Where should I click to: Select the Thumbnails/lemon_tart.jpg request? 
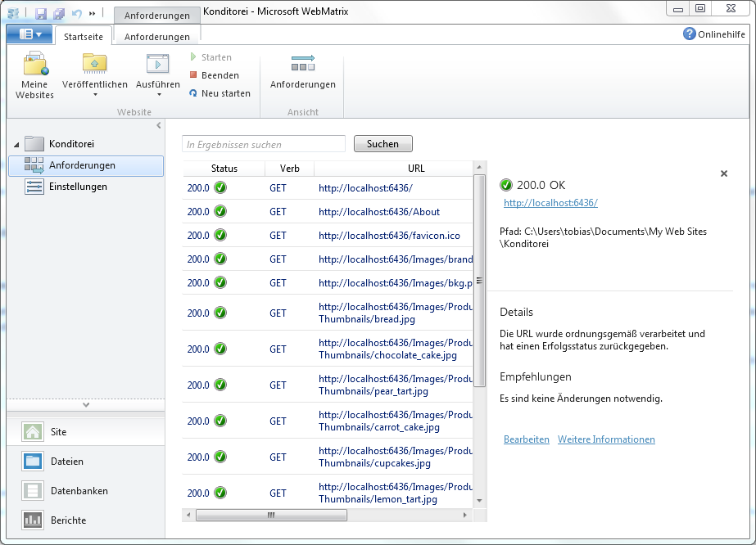[x=328, y=493]
